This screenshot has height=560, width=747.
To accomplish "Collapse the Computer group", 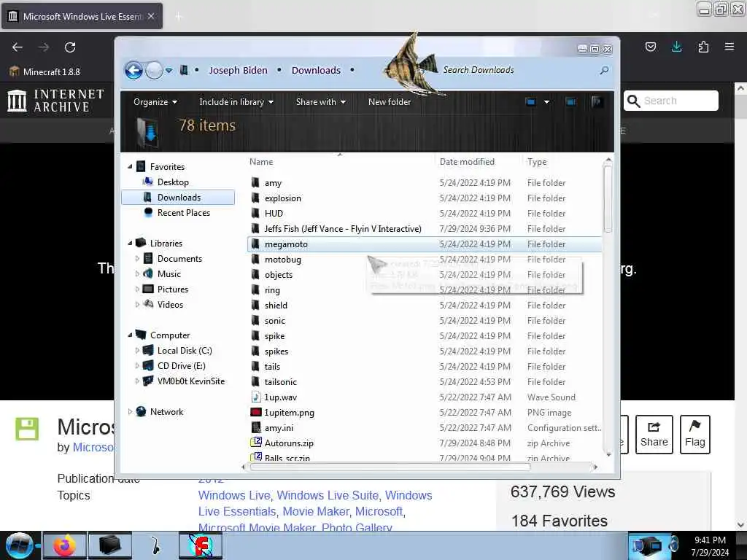I will click(x=130, y=335).
